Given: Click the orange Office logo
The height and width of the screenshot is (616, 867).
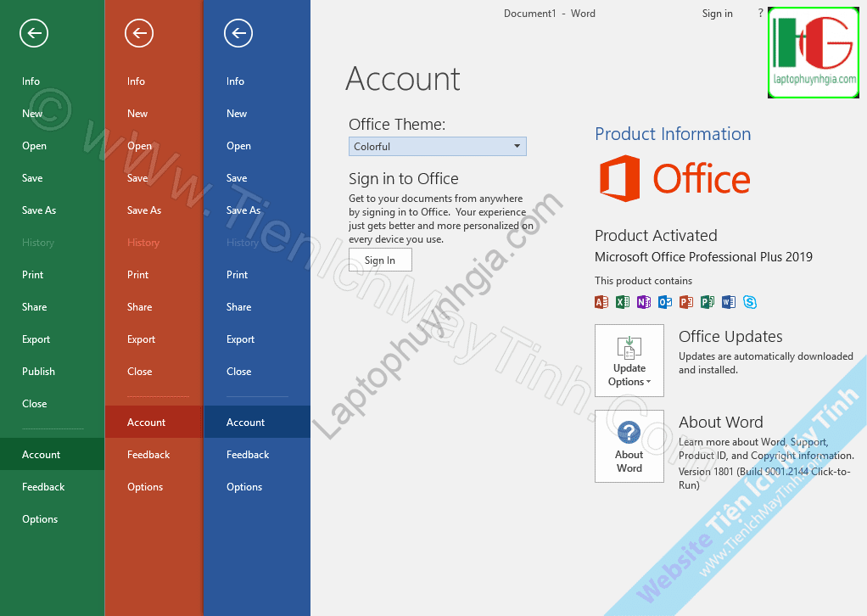Looking at the screenshot, I should click(x=675, y=178).
